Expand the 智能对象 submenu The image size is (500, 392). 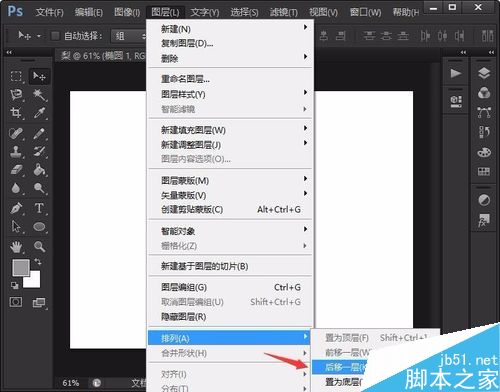point(230,231)
